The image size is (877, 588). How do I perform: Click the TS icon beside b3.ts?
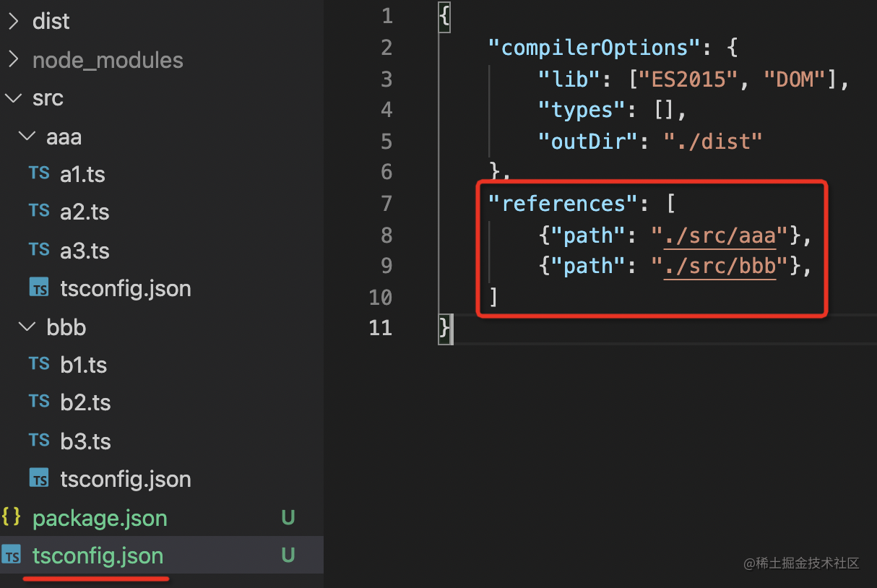[x=39, y=440]
